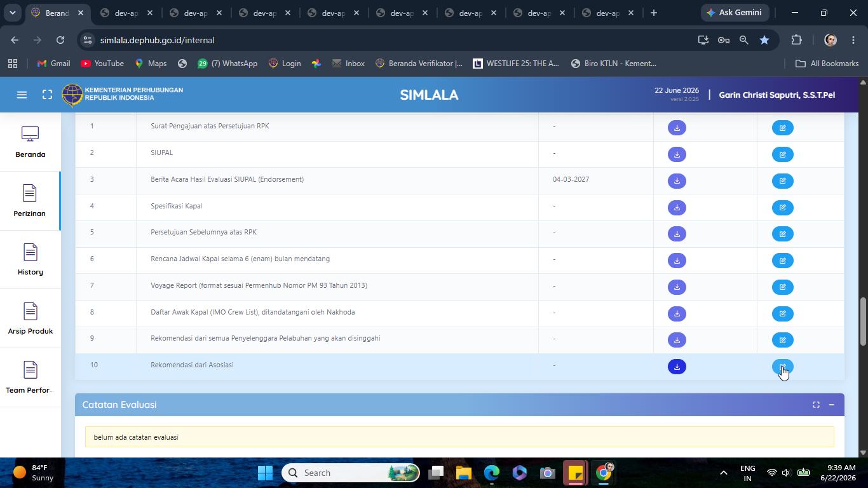
Task: Open browser extensions menu
Action: coord(796,40)
